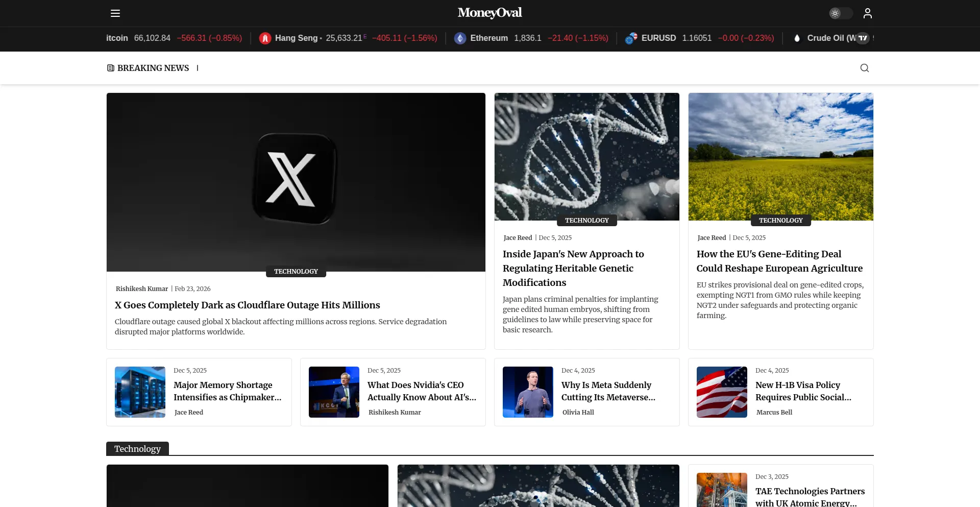Open the DNA helix article image
The height and width of the screenshot is (507, 980).
coord(587,157)
